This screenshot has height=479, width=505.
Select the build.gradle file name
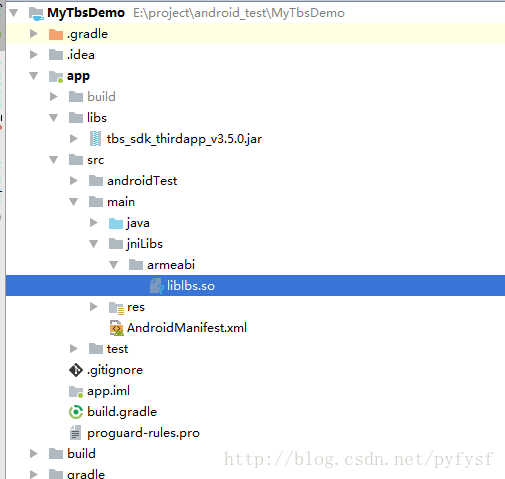(x=122, y=412)
